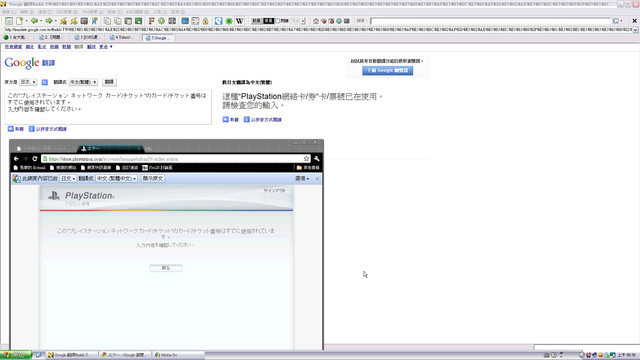Click the Google 翻譯 logo
The height and width of the screenshot is (360, 640).
point(29,63)
